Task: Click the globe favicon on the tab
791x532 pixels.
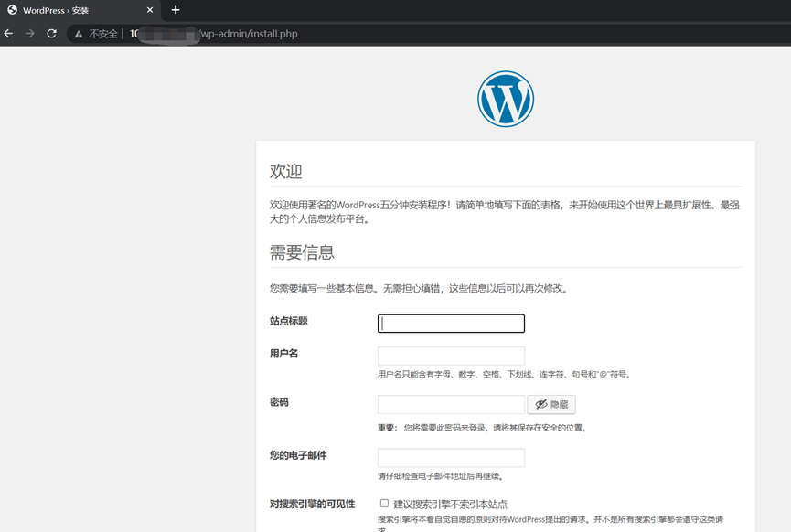Action: pos(12,10)
